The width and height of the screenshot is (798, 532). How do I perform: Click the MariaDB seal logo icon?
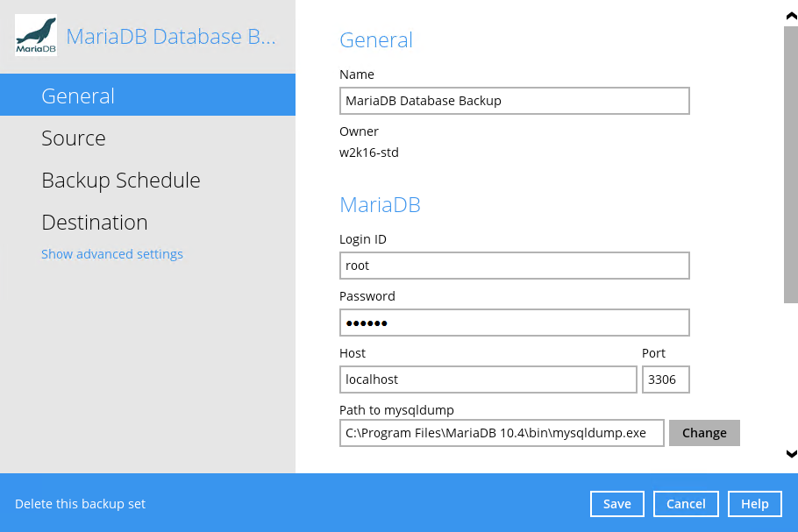[x=36, y=35]
